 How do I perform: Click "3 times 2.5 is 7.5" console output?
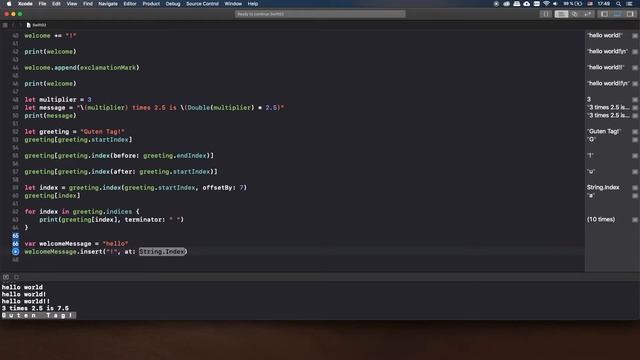[35, 308]
